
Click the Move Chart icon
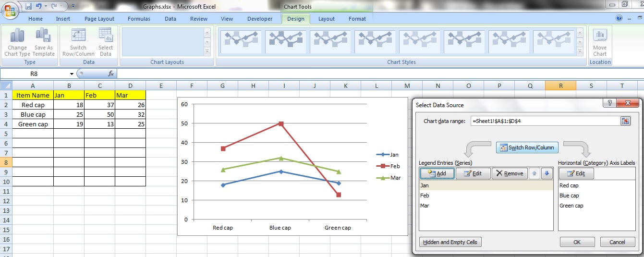(599, 36)
